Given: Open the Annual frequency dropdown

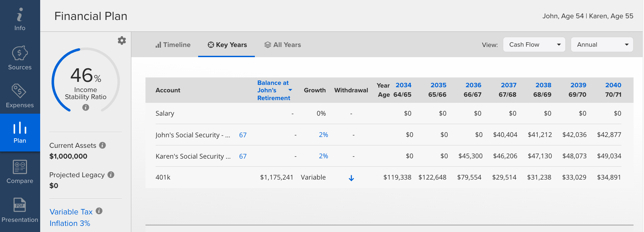Looking at the screenshot, I should pos(602,45).
